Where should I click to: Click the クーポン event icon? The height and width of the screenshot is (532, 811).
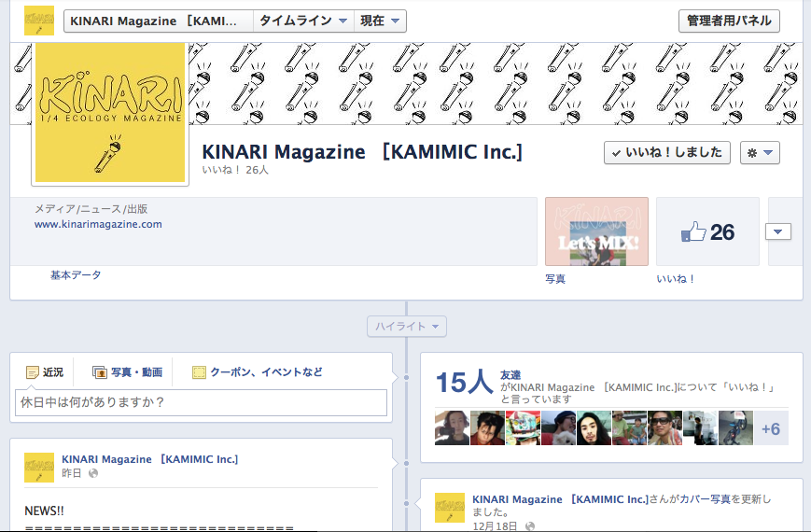click(x=199, y=372)
